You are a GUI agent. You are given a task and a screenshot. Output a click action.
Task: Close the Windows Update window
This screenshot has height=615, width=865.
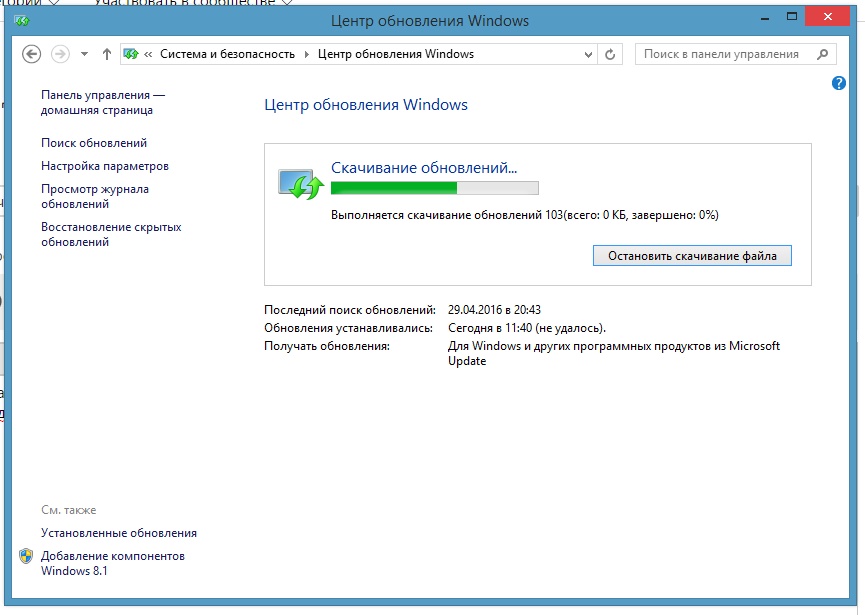point(827,17)
